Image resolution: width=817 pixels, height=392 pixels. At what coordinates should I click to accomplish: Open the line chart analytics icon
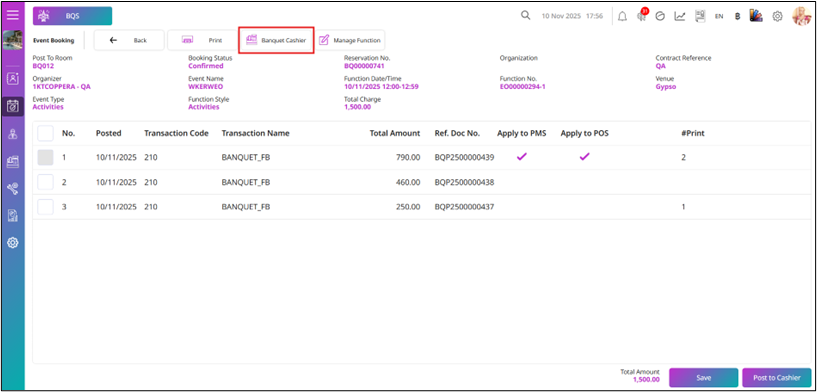(679, 16)
